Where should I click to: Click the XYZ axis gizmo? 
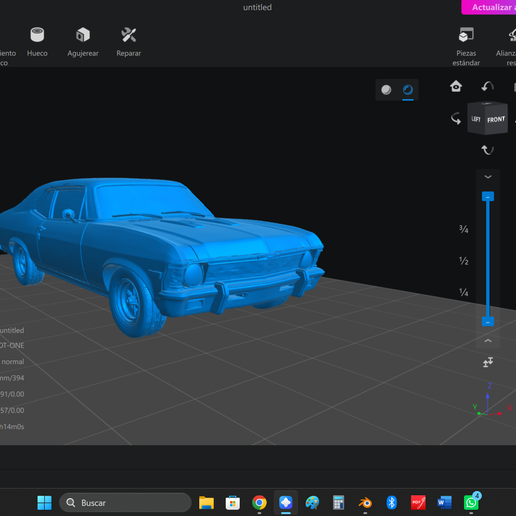pyautogui.click(x=492, y=400)
